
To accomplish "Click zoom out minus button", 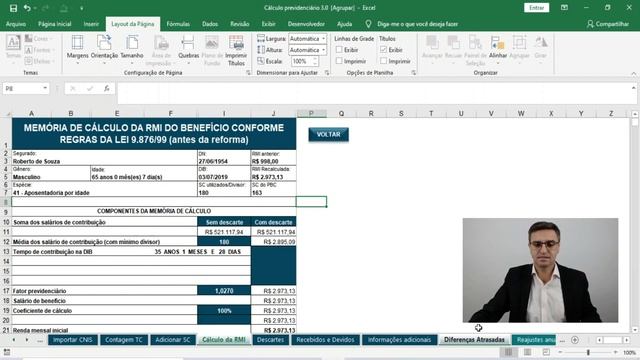I will [560, 352].
